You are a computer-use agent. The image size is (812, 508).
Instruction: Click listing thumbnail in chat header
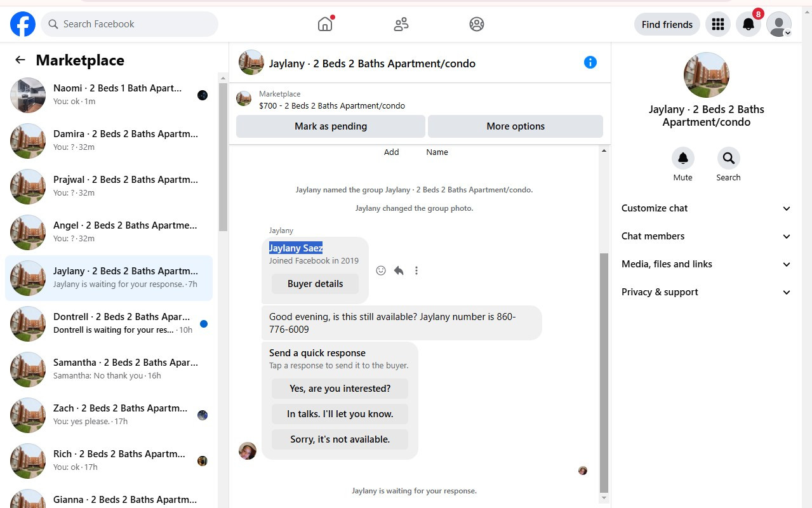click(x=251, y=62)
